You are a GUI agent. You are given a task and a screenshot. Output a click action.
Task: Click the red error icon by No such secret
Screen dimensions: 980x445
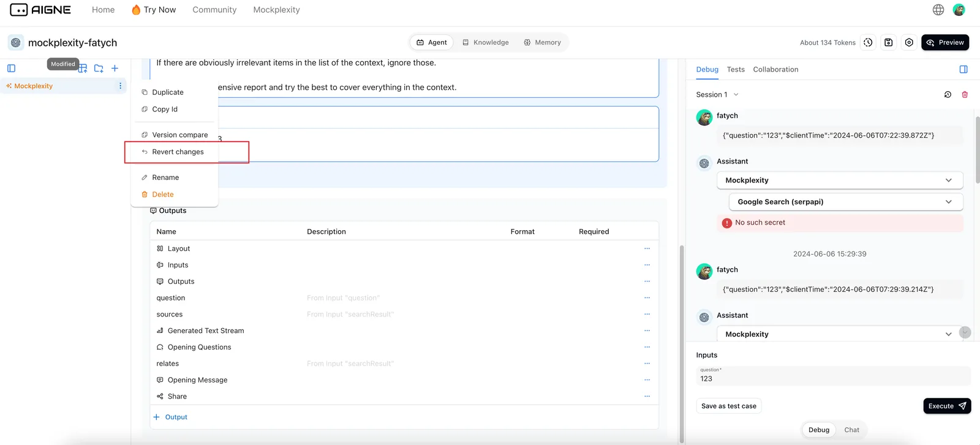pyautogui.click(x=727, y=223)
